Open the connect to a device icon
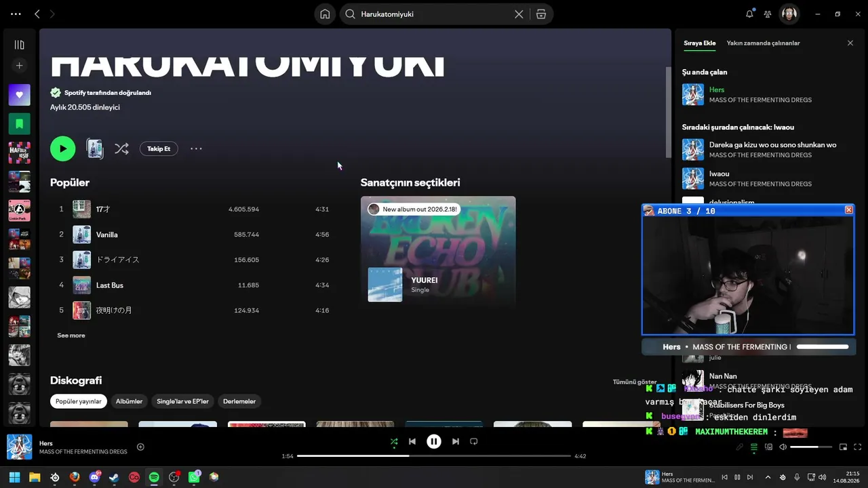This screenshot has height=488, width=868. click(768, 447)
